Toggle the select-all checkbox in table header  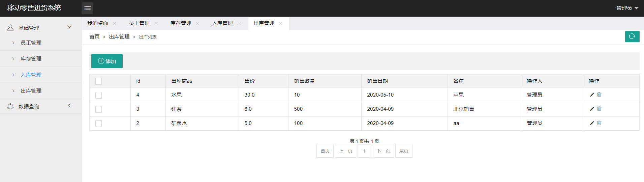[x=98, y=81]
